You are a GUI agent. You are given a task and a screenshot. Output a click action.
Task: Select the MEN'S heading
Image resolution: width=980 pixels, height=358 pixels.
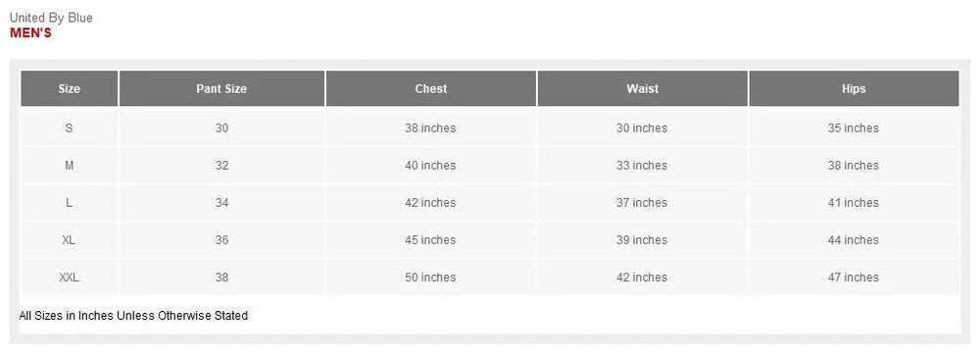(x=30, y=33)
